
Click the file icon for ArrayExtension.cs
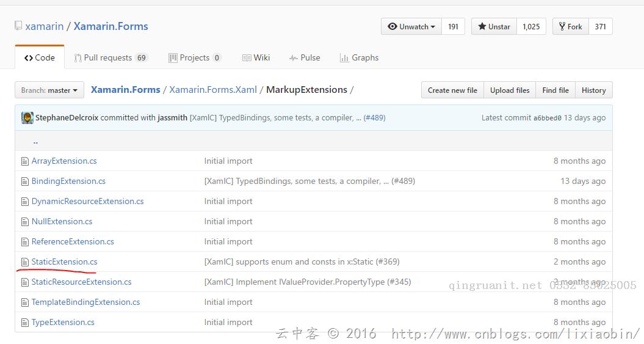[x=24, y=161]
